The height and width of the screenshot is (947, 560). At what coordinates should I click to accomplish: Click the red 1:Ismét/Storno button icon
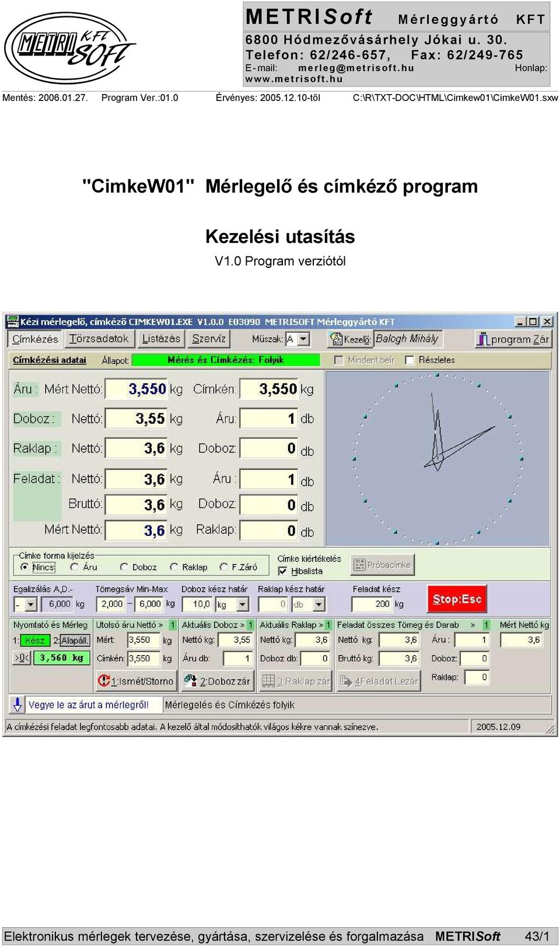pos(104,680)
